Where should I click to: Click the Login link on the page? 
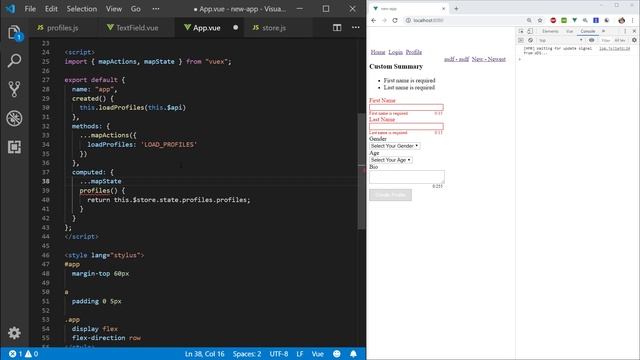(396, 52)
